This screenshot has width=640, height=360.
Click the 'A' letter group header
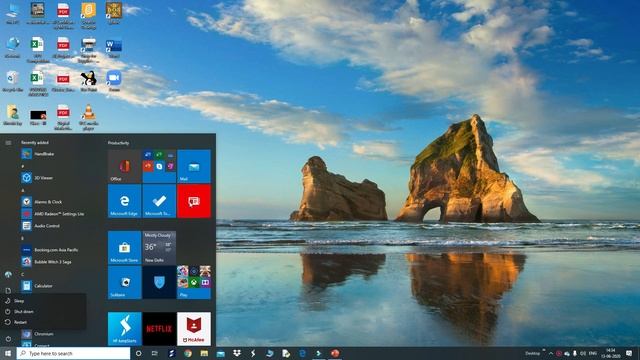coord(23,191)
